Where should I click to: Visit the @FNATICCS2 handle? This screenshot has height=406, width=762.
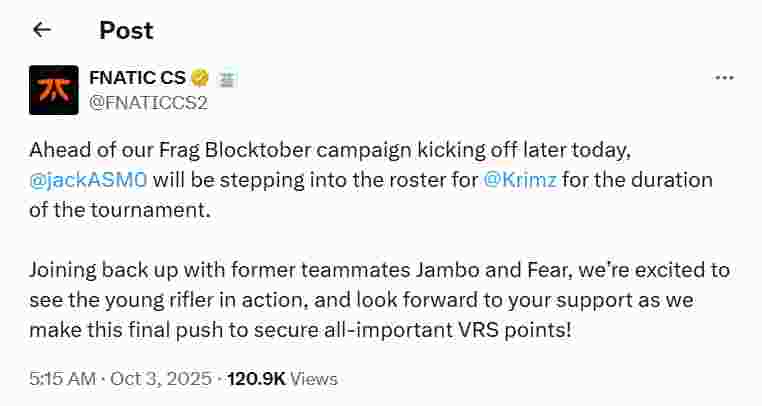(149, 99)
